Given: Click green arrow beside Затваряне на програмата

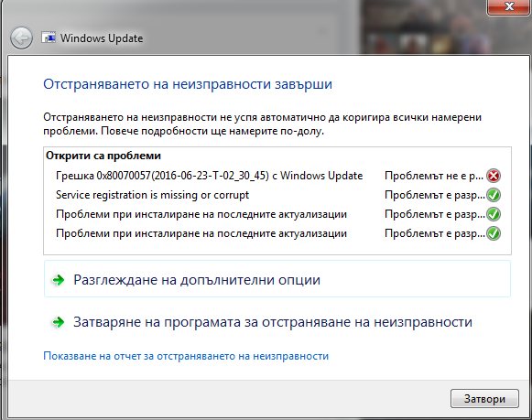Looking at the screenshot, I should [x=59, y=322].
